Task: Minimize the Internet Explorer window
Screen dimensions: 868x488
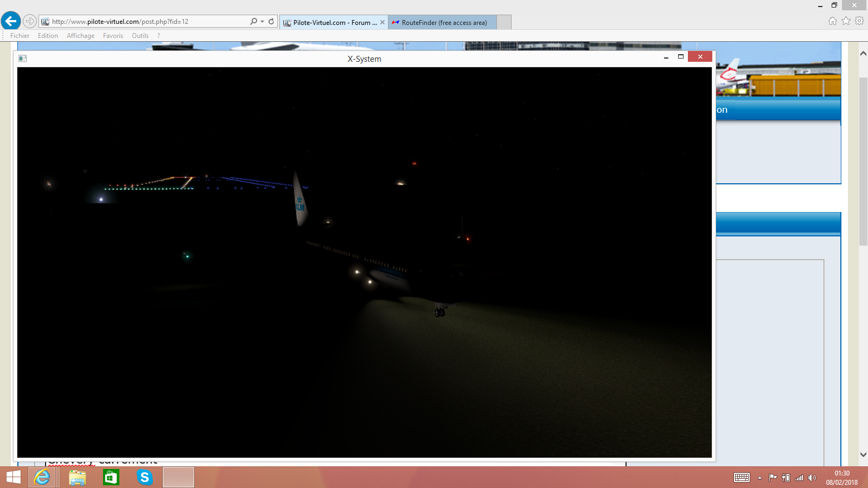Action: coord(820,6)
